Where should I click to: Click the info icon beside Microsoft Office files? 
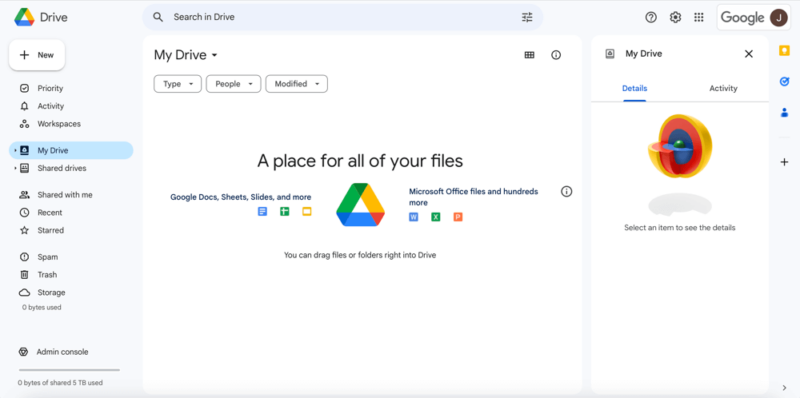566,191
